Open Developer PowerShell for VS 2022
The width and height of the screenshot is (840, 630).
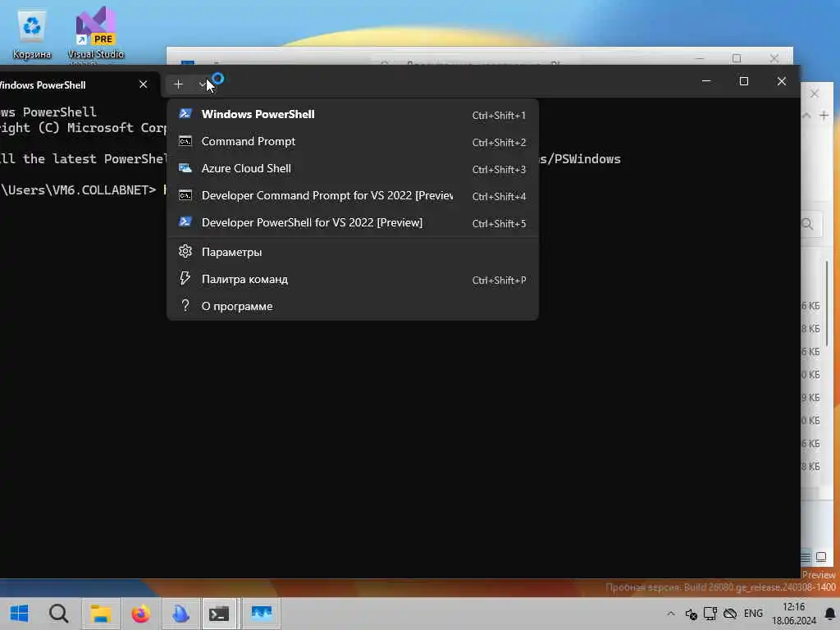[353, 222]
